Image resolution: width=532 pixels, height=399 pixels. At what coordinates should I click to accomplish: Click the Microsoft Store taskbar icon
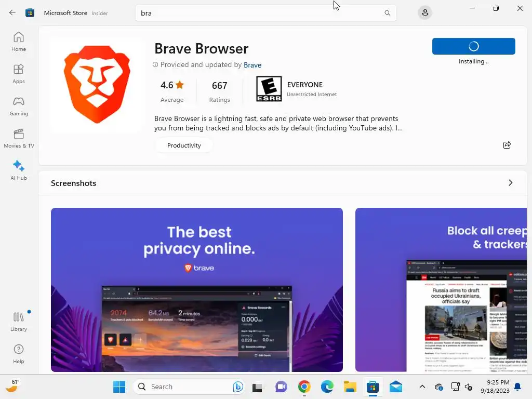(x=373, y=387)
